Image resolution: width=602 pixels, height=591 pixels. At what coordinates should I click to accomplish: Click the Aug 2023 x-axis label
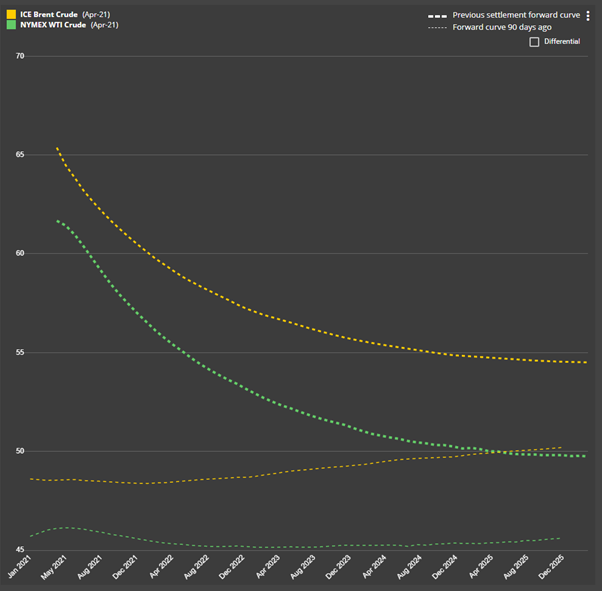[x=303, y=567]
